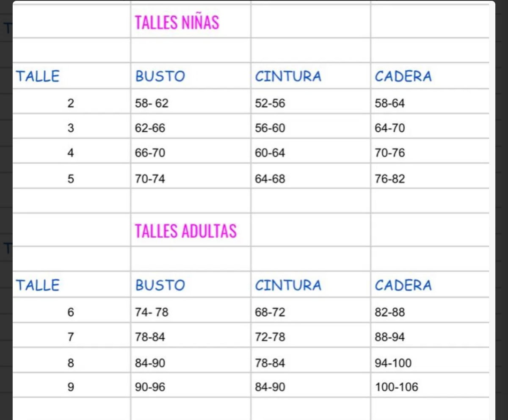Click the "TALLES NIÑAS" pink heading

(177, 22)
